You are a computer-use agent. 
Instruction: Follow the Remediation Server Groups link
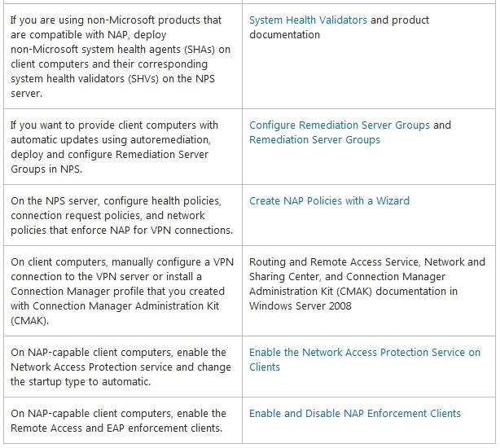coord(314,139)
